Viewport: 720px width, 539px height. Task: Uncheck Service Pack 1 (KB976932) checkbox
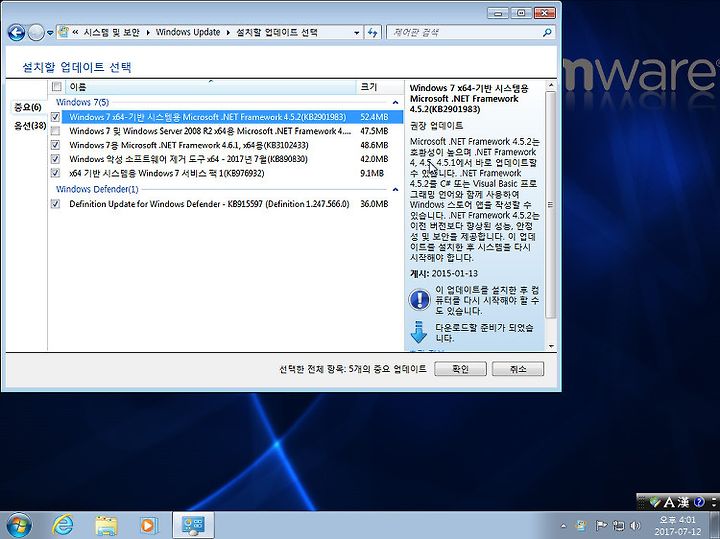point(55,173)
